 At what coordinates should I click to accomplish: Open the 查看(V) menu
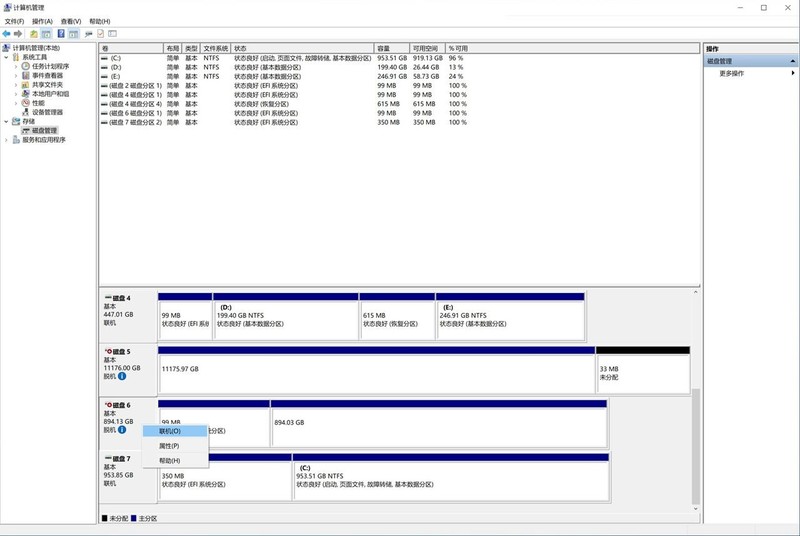(x=71, y=21)
